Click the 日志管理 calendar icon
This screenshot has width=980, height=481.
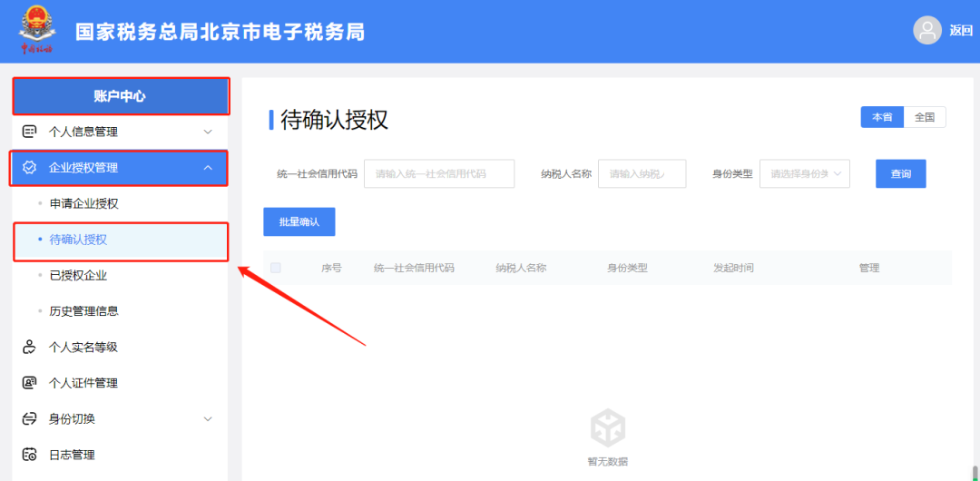29,455
